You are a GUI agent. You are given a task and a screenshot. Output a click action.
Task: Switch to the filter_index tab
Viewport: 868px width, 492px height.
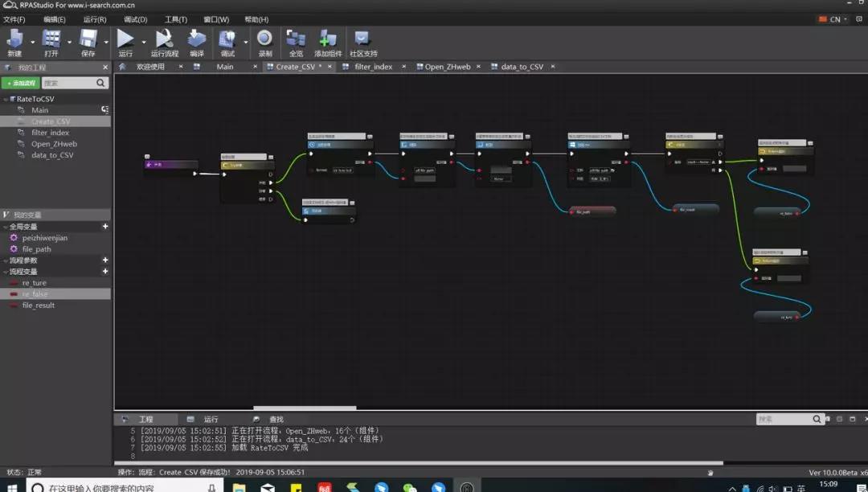point(373,67)
